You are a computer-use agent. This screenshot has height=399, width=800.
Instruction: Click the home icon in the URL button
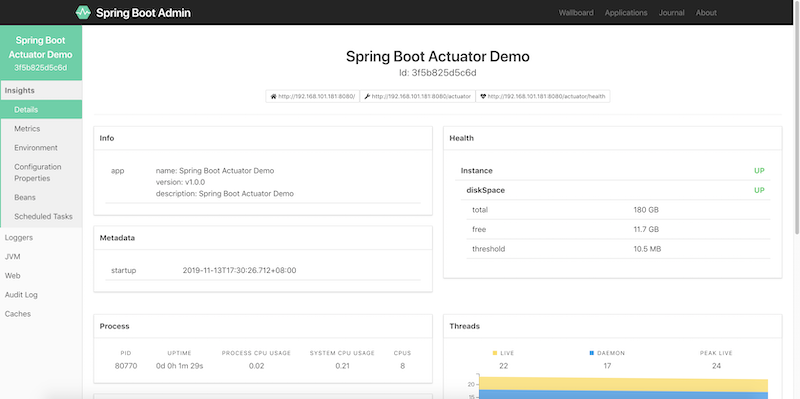tap(273, 96)
